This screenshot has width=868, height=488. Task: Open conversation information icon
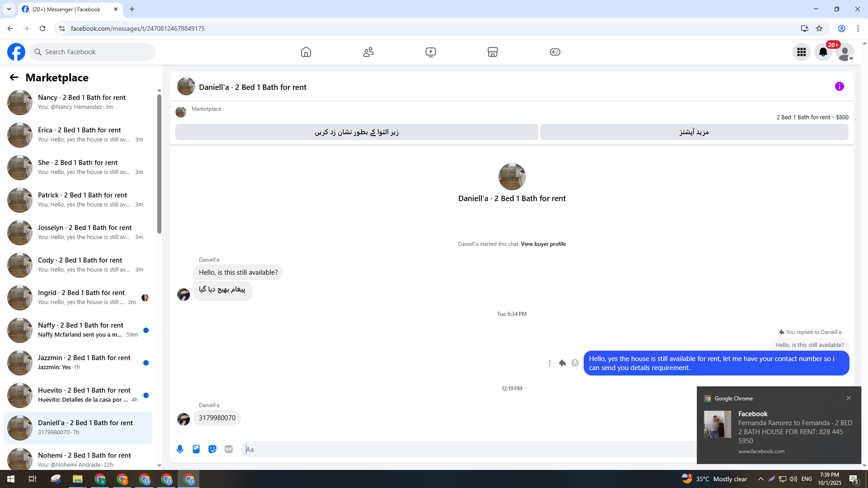pos(840,86)
